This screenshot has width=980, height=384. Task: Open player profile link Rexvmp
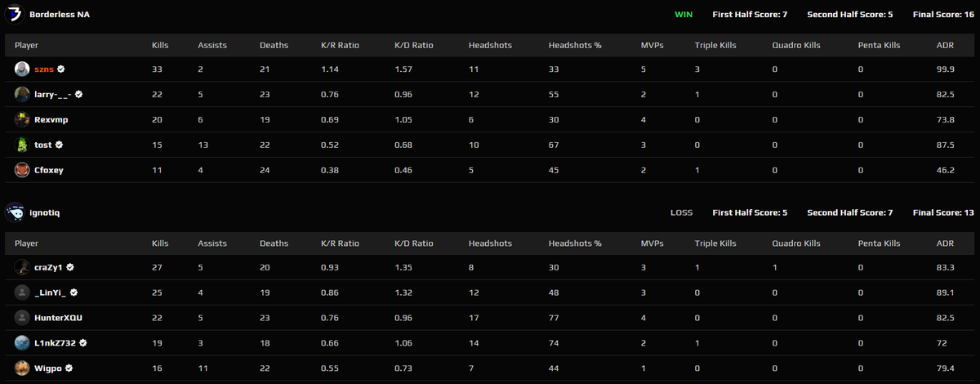50,120
